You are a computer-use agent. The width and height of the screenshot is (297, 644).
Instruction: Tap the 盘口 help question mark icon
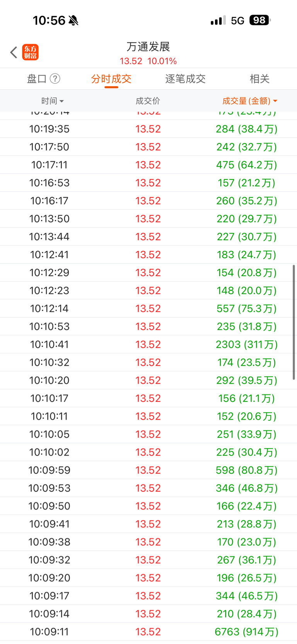[55, 79]
